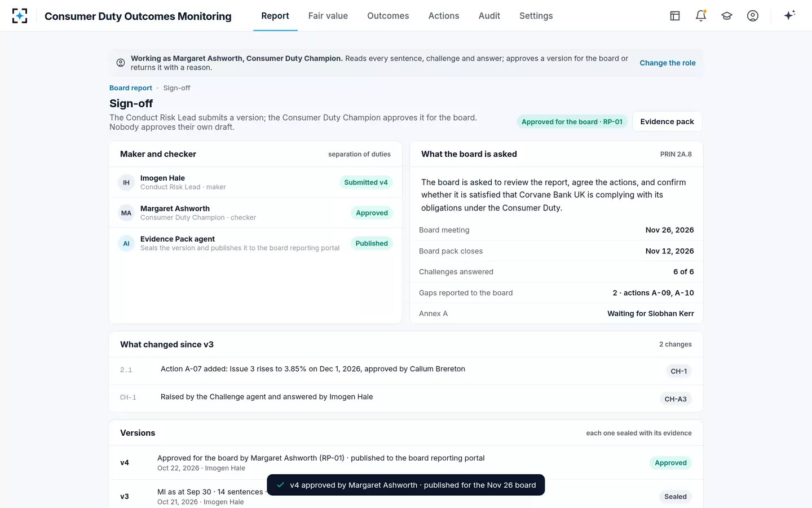Open the user account icon
This screenshot has height=508, width=812.
click(753, 16)
